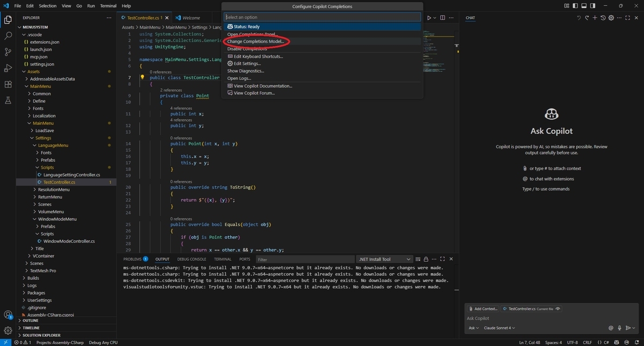
Task: Click the UTF-8 encoding in status bar
Action: [572, 342]
